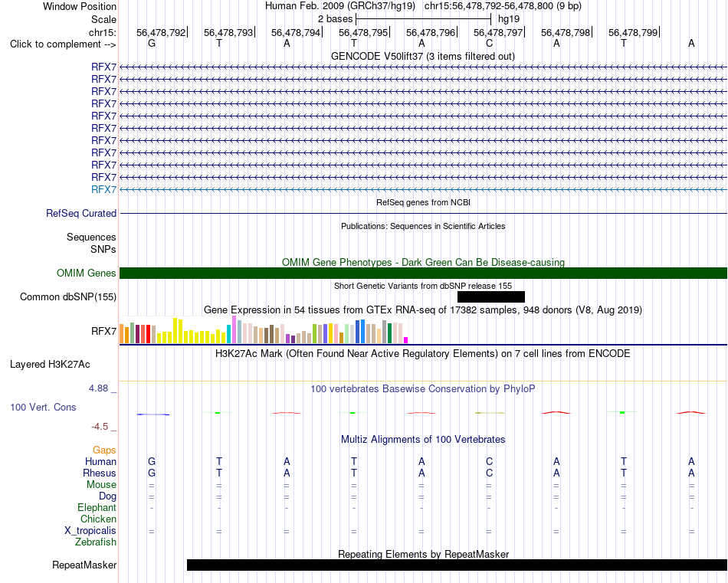Viewport: 728px width, 583px height.
Task: Select the 'X_tropicalis' alignment row label
Action: (90, 531)
